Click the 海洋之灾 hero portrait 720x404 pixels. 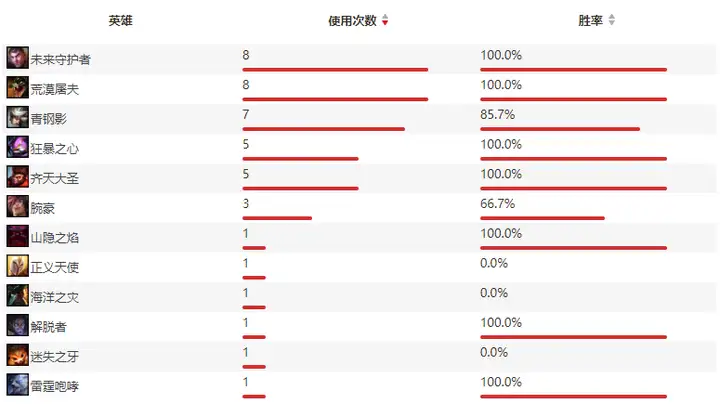click(x=17, y=295)
